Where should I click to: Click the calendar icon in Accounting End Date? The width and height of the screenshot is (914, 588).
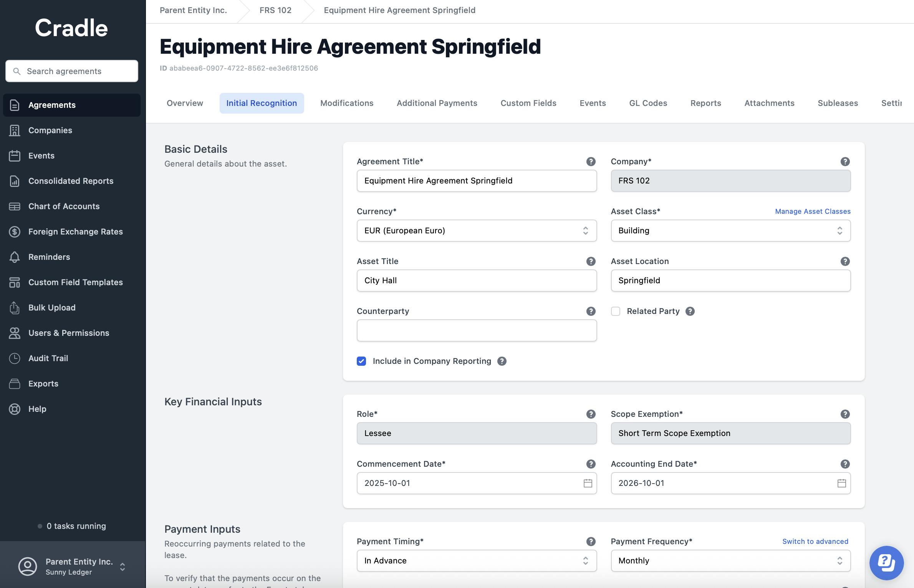(841, 483)
